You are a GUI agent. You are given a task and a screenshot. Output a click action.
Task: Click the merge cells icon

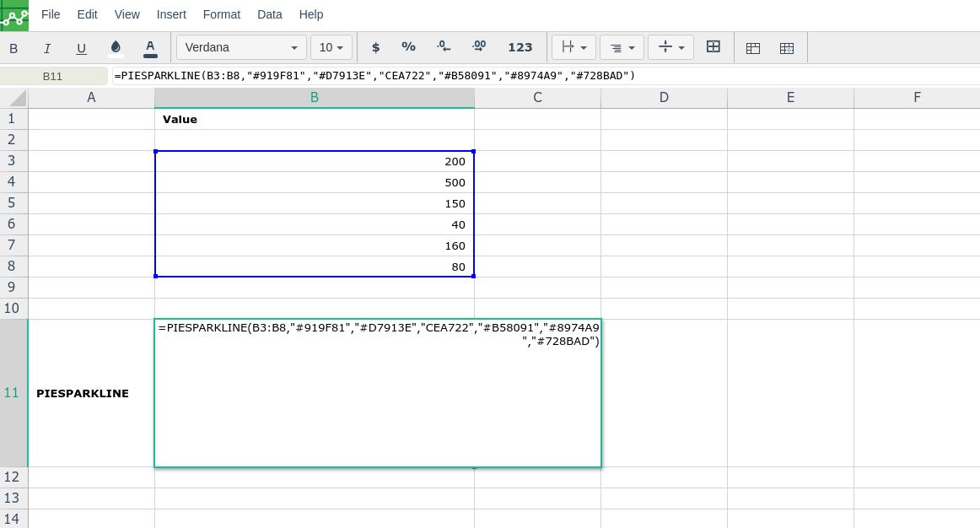point(713,47)
